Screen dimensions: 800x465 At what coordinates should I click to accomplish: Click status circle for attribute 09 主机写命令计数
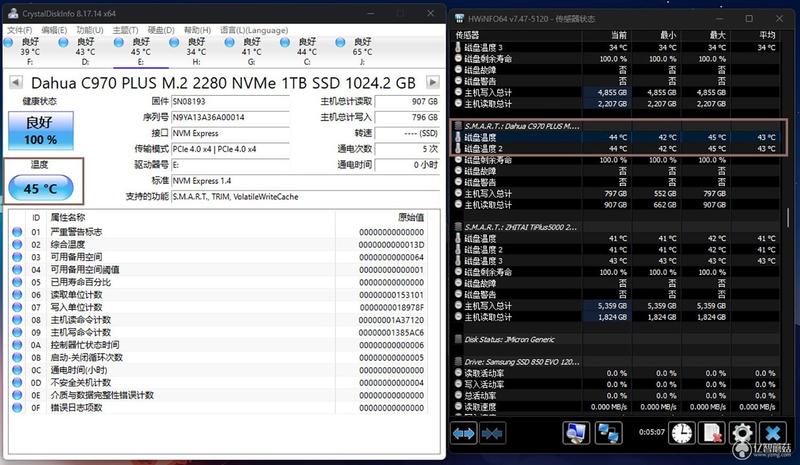pyautogui.click(x=17, y=332)
